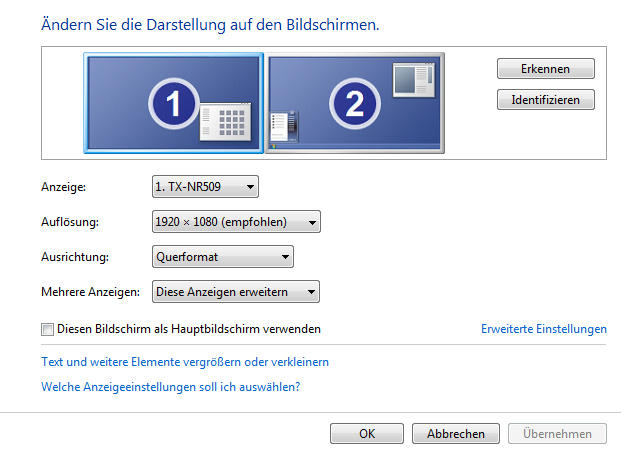This screenshot has height=457, width=621.
Task: Open Erweiterte Einstellungen link
Action: coord(544,329)
